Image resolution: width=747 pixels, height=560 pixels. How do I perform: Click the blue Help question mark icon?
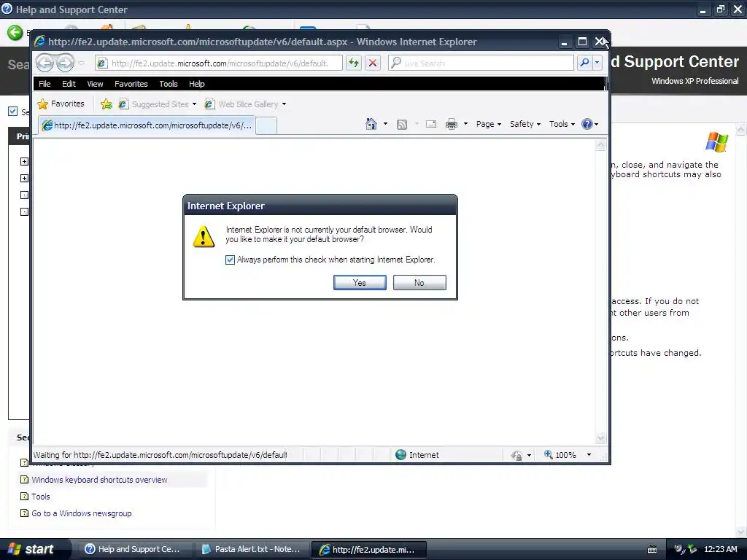tap(587, 124)
